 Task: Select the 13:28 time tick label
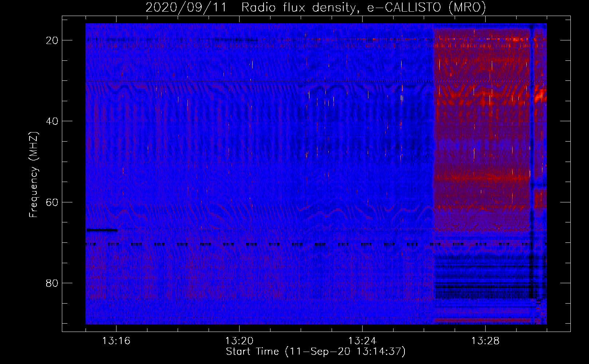pyautogui.click(x=485, y=341)
